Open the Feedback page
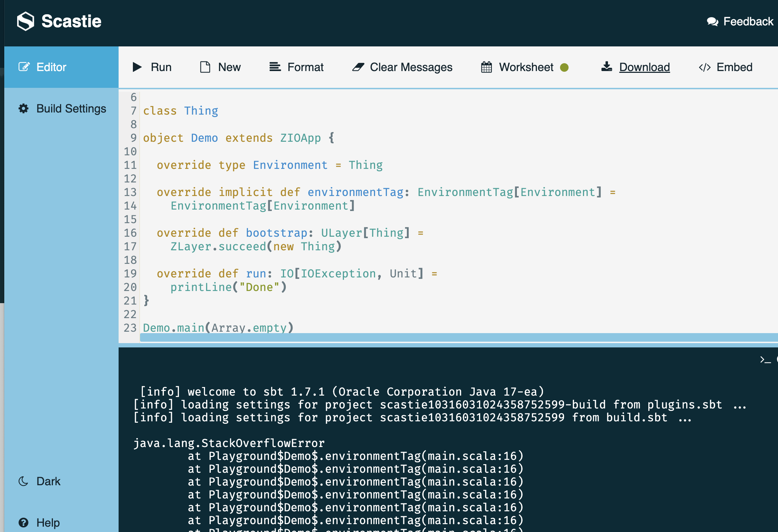This screenshot has height=532, width=778. (748, 21)
